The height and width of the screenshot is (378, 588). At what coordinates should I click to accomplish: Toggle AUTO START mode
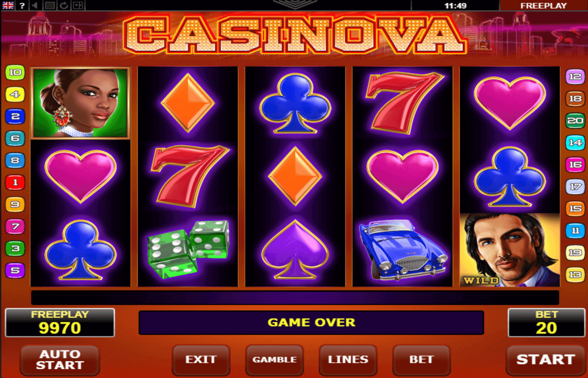(x=60, y=360)
